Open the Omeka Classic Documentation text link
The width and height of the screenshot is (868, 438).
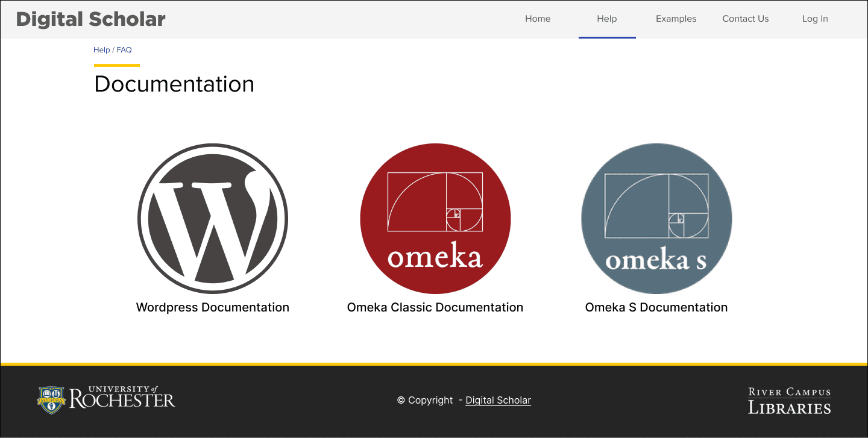(x=435, y=307)
